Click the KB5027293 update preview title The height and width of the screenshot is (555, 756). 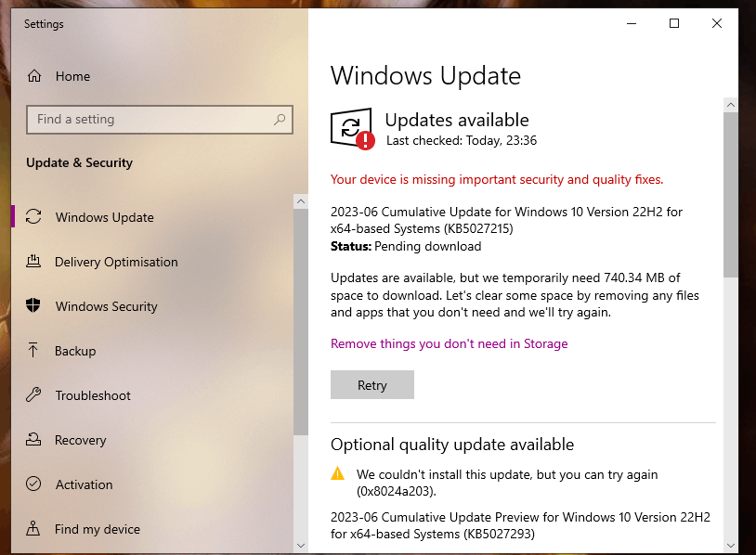click(520, 525)
